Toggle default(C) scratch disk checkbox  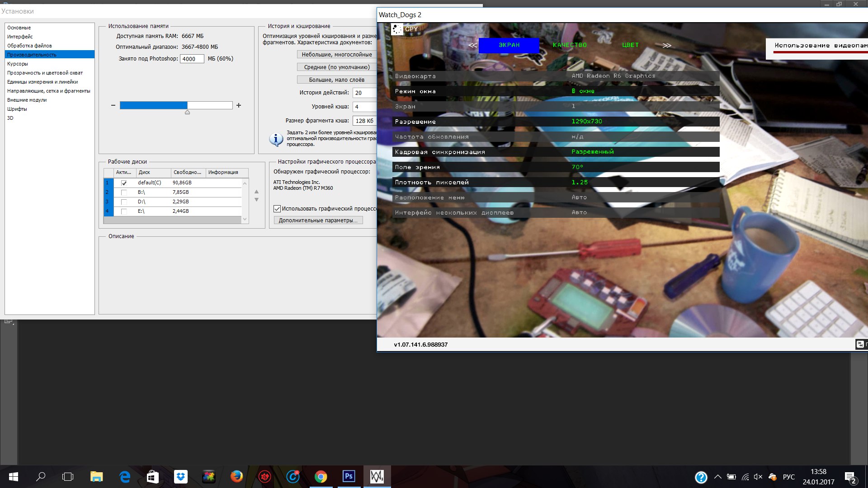(124, 183)
